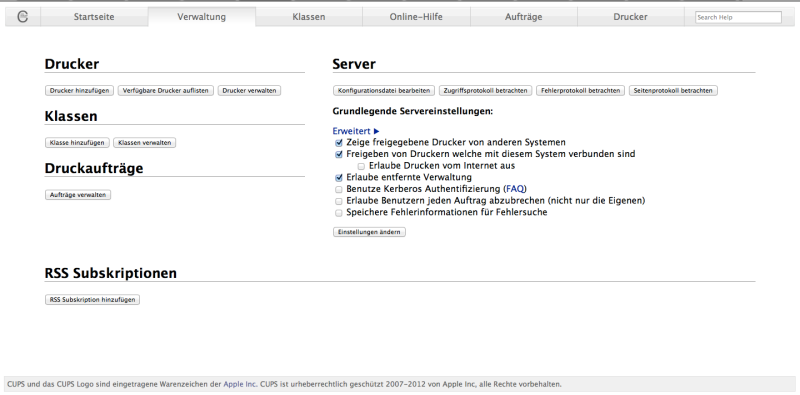Click the Druckaufträge section heading

point(94,168)
